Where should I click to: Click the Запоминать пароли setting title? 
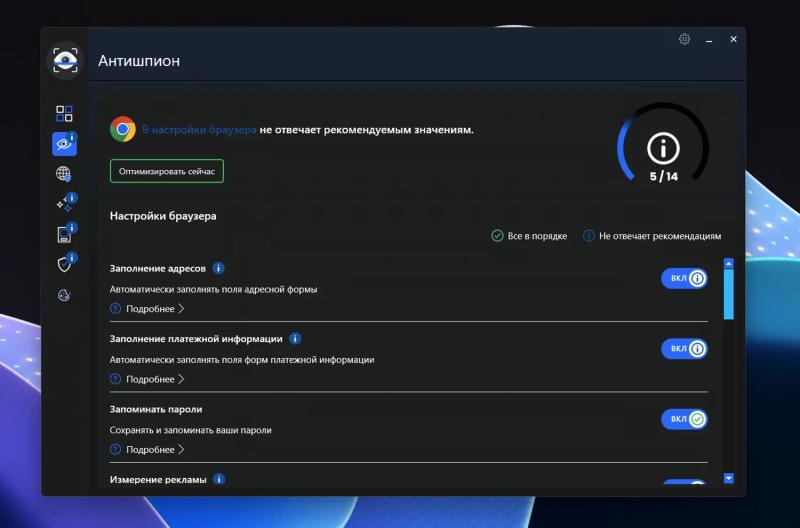(x=156, y=409)
